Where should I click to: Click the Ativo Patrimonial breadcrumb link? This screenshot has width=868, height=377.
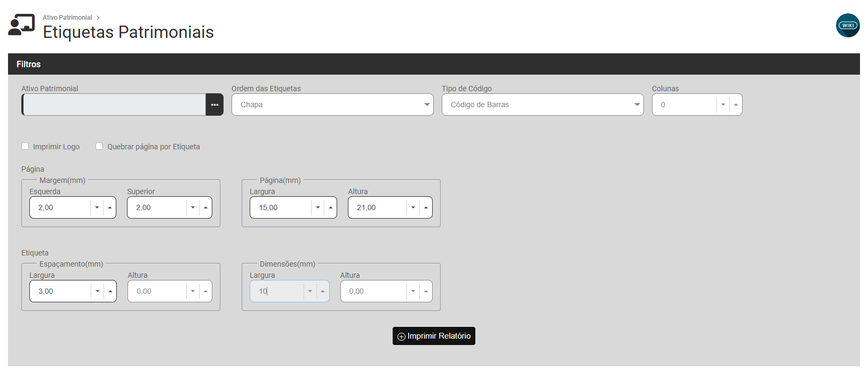[67, 18]
